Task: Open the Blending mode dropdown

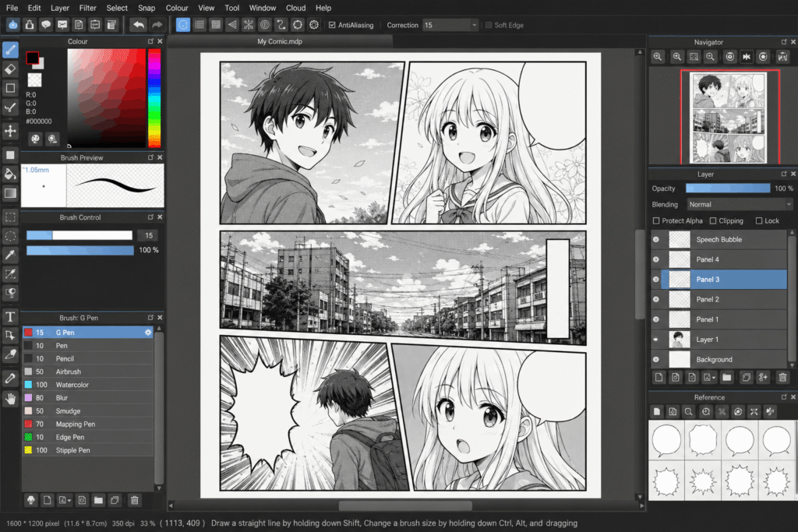Action: coord(740,204)
